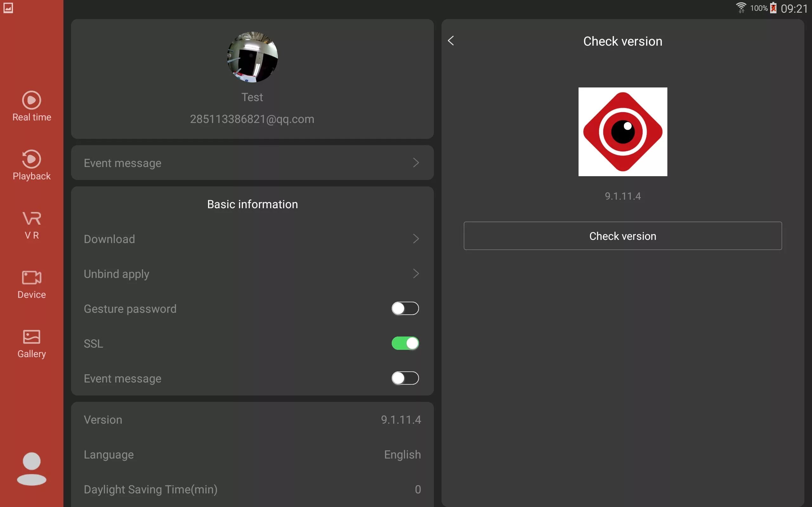Switch to VR mode icon
Image resolution: width=812 pixels, height=507 pixels.
click(31, 218)
